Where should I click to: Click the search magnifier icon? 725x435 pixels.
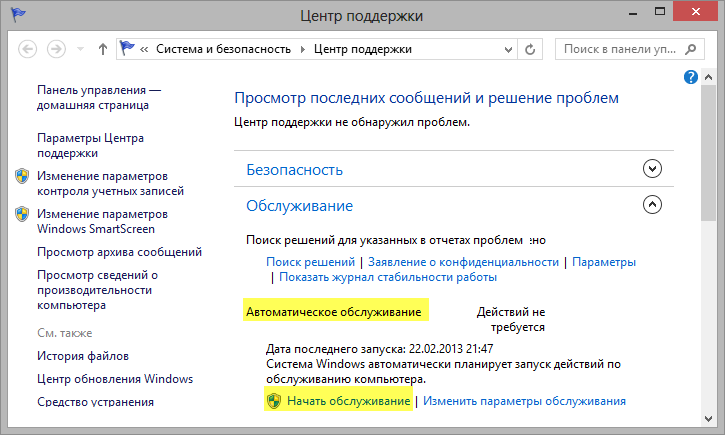[x=691, y=49]
